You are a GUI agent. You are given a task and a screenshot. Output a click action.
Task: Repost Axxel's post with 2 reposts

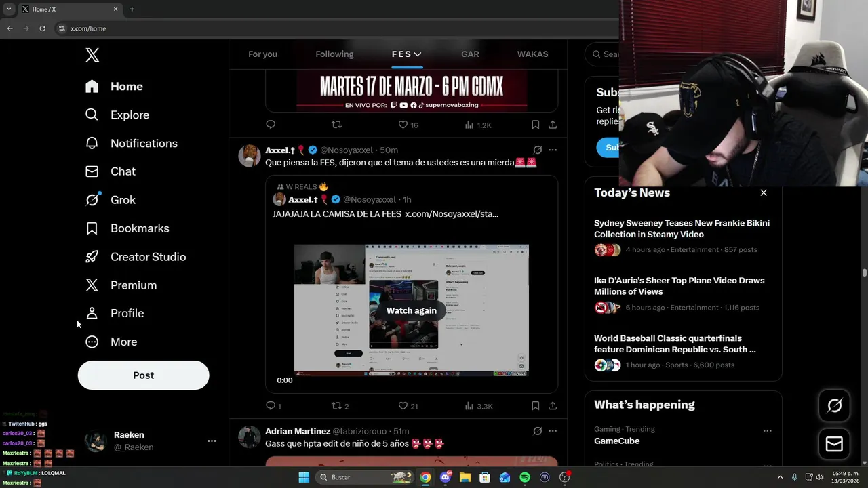pos(340,406)
